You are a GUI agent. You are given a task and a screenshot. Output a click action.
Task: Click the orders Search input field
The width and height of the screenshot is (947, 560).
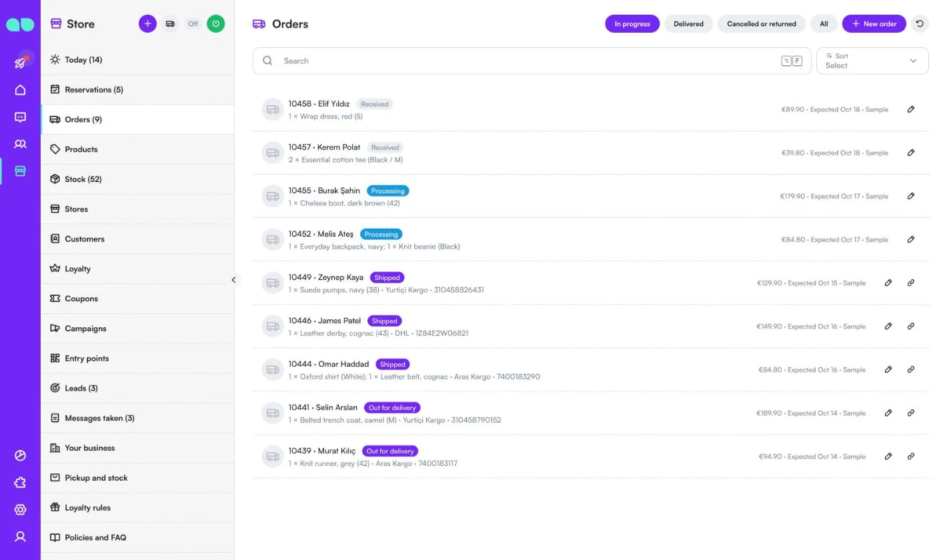point(532,61)
